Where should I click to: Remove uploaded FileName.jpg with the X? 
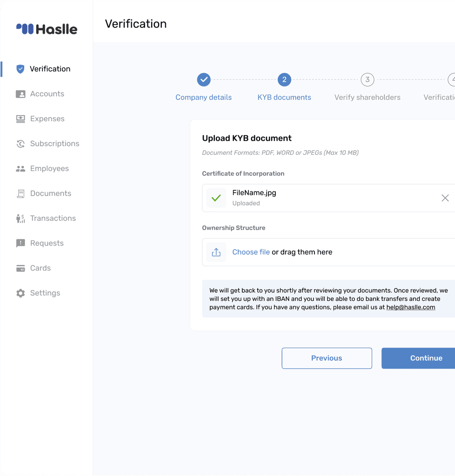(445, 198)
